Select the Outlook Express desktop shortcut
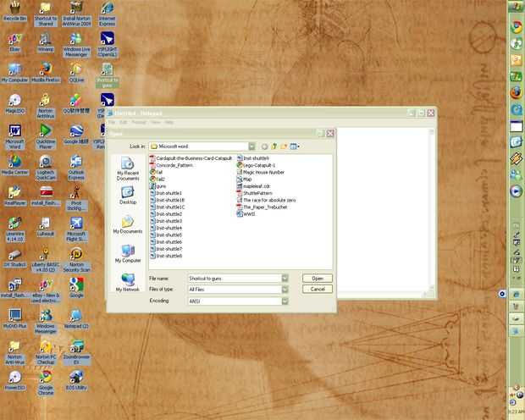 pos(76,168)
